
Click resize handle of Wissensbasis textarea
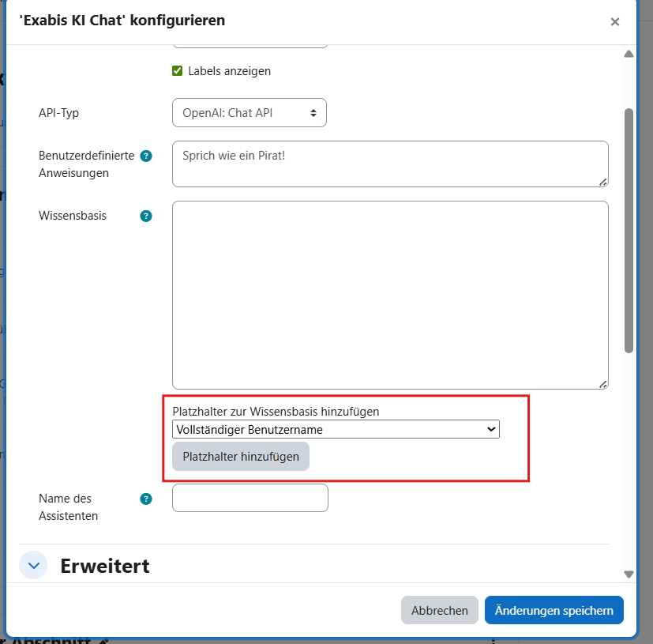pos(603,384)
